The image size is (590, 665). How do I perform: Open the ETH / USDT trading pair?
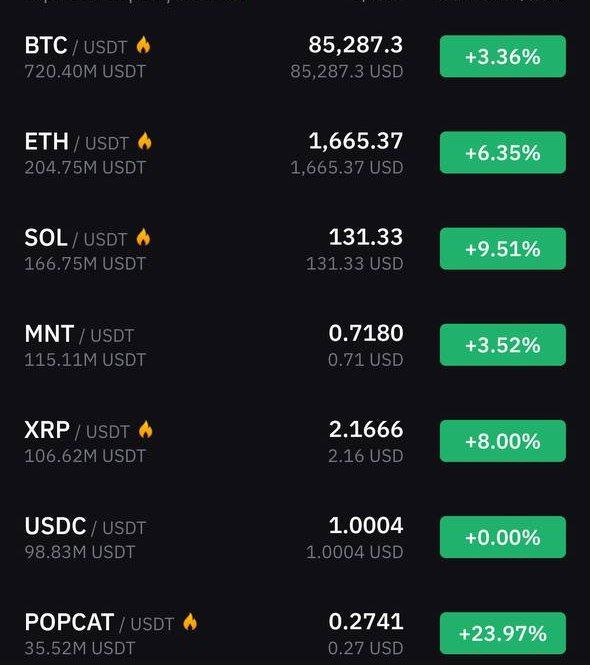pyautogui.click(x=77, y=142)
